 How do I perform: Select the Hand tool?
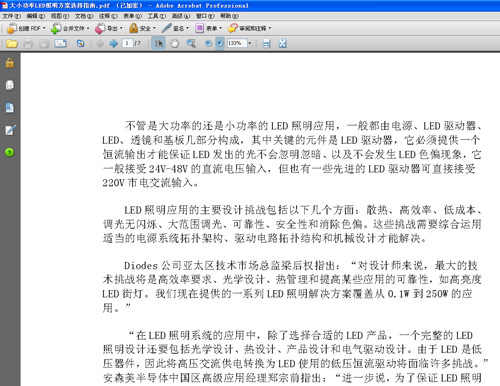[x=174, y=43]
